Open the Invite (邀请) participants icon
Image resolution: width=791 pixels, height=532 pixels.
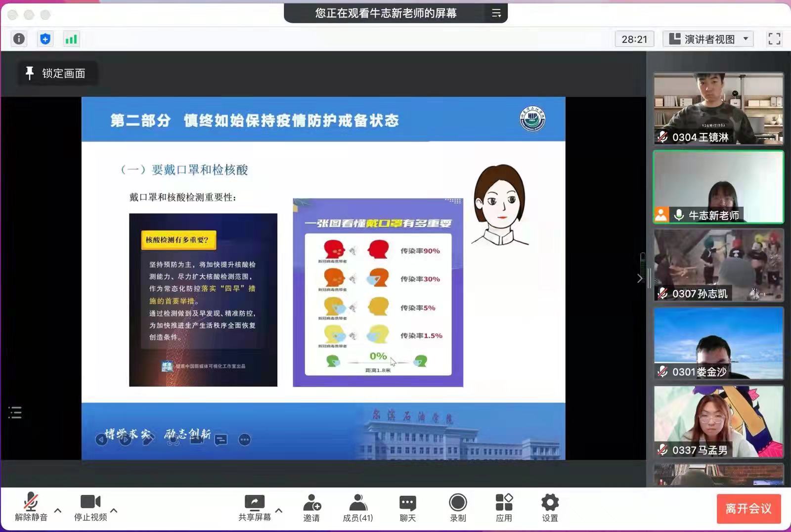[x=311, y=508]
